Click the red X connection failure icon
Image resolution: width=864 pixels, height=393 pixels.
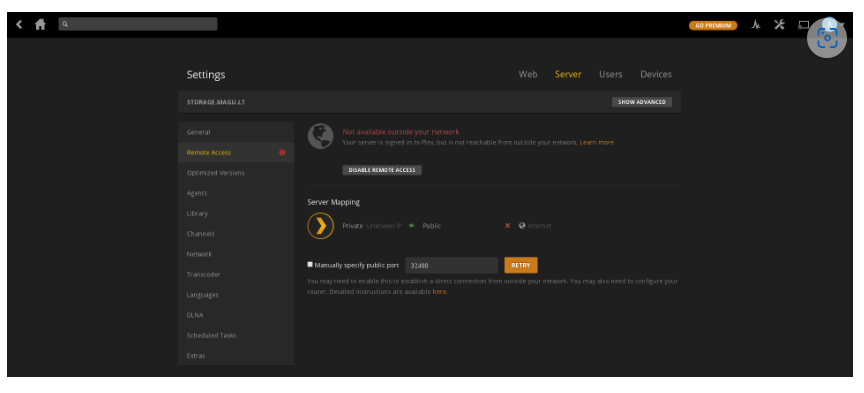click(x=507, y=226)
